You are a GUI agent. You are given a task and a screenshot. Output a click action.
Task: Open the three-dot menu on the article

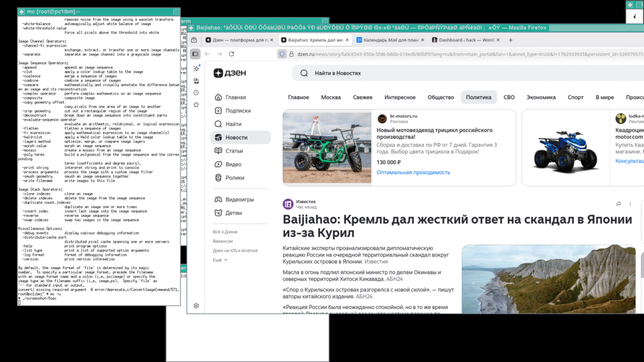pos(631,204)
